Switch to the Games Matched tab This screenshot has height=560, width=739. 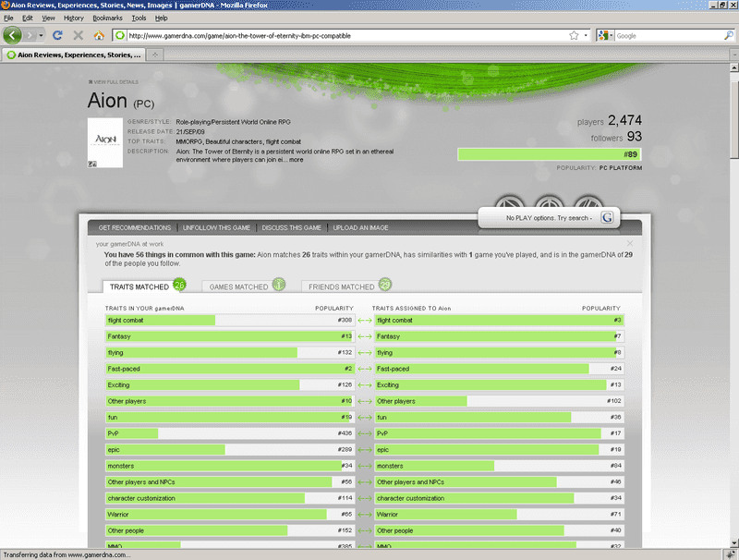(x=238, y=286)
